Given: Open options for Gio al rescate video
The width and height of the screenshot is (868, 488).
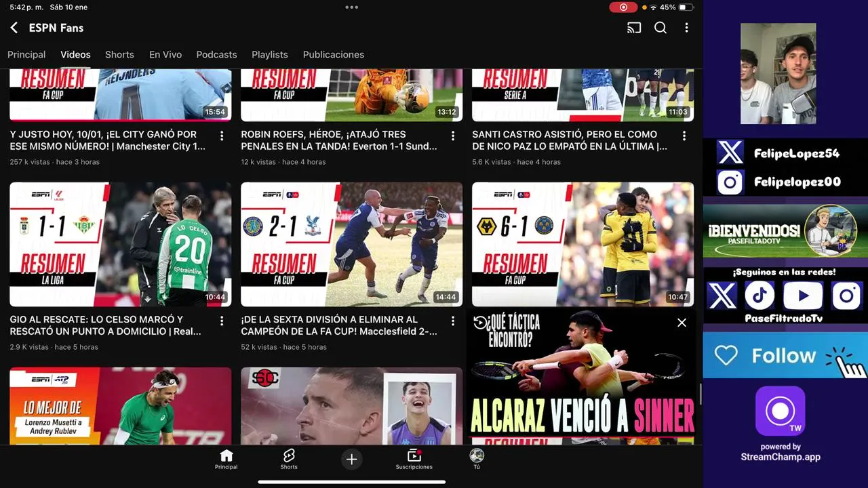Looking at the screenshot, I should click(x=222, y=321).
